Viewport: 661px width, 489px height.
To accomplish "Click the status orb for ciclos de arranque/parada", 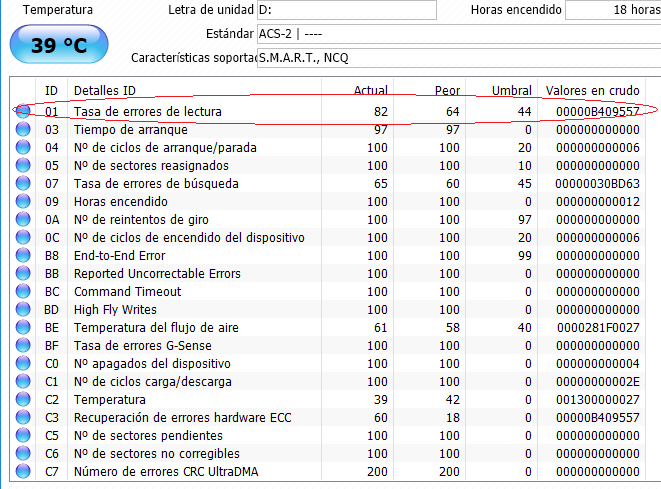I will coord(23,147).
